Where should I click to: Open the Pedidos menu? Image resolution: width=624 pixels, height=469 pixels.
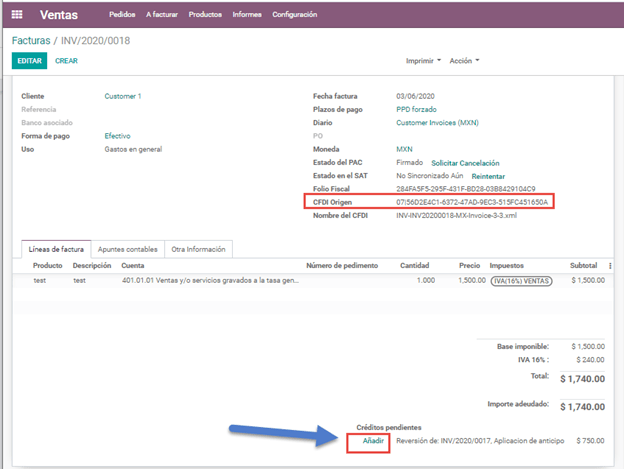(122, 15)
